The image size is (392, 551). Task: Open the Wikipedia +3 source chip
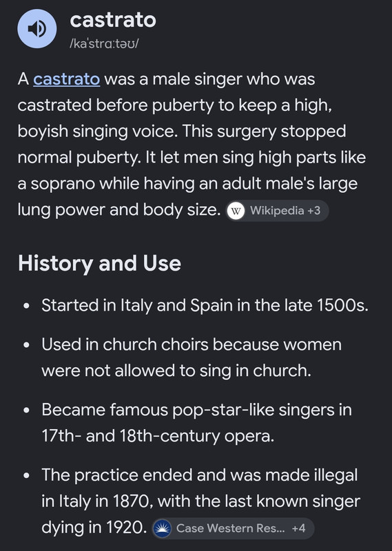click(x=277, y=211)
